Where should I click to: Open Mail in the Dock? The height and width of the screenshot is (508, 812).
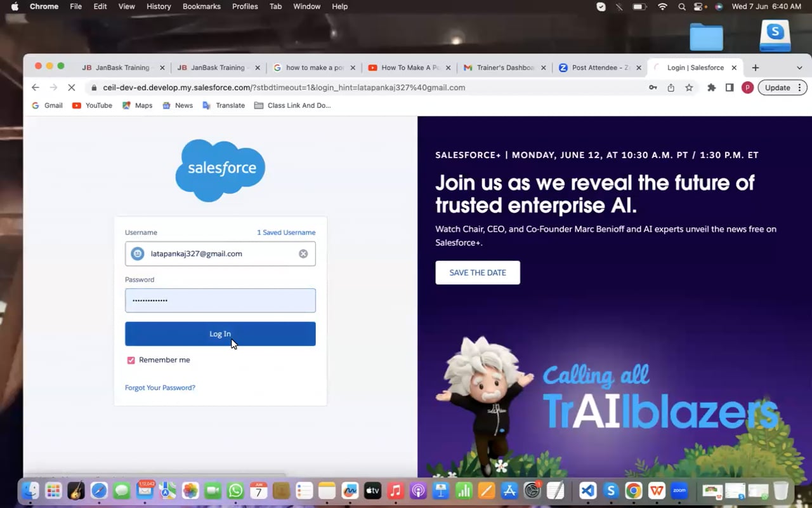[x=145, y=490]
